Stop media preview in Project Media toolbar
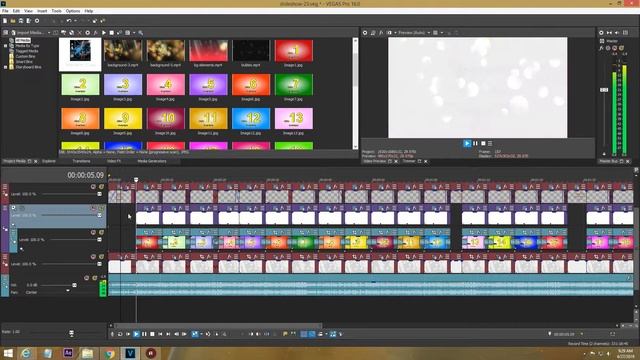 [x=111, y=33]
